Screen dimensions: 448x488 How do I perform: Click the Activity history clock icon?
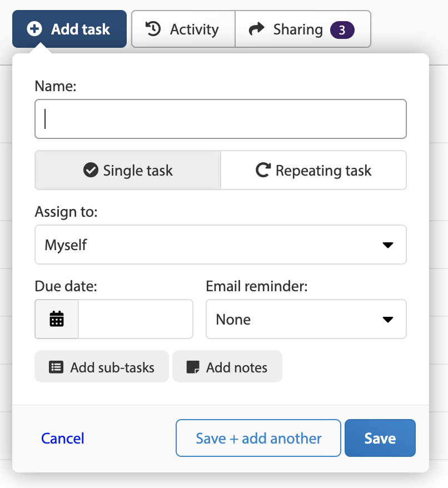[x=153, y=29]
